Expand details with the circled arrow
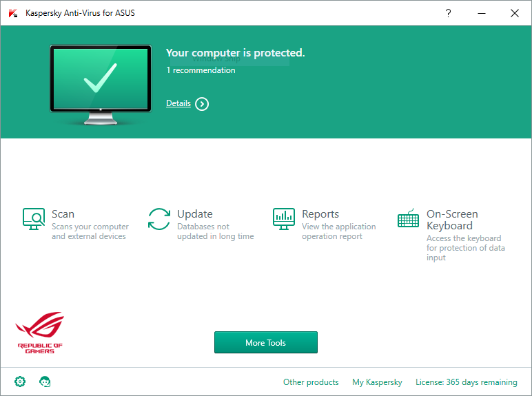532x396 pixels. [202, 104]
